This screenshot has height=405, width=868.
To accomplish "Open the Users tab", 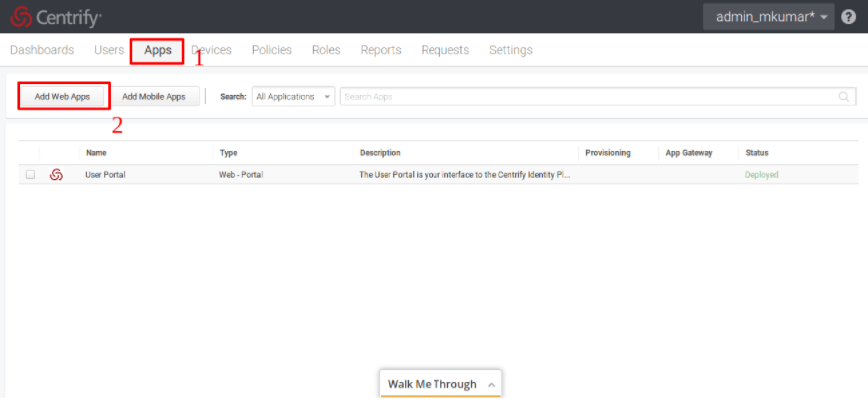I will (x=109, y=50).
